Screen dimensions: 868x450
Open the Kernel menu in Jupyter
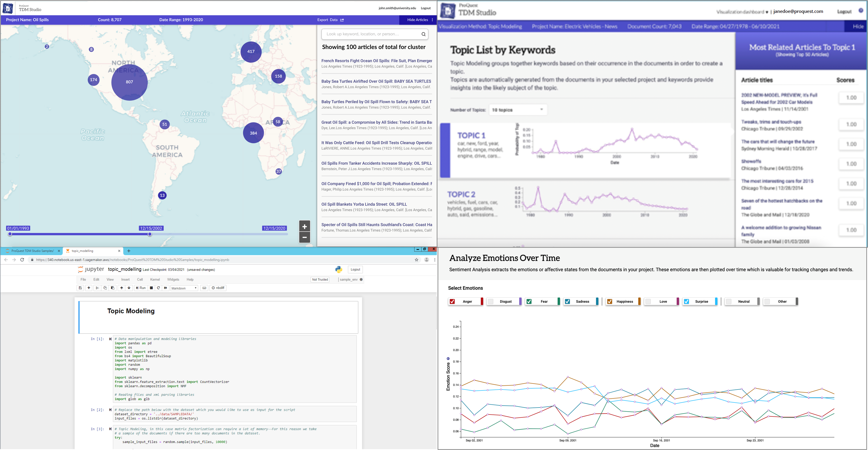pos(155,279)
